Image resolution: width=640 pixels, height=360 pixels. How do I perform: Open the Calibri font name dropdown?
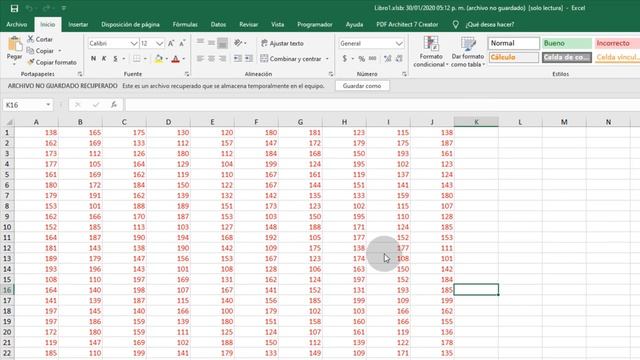point(134,43)
